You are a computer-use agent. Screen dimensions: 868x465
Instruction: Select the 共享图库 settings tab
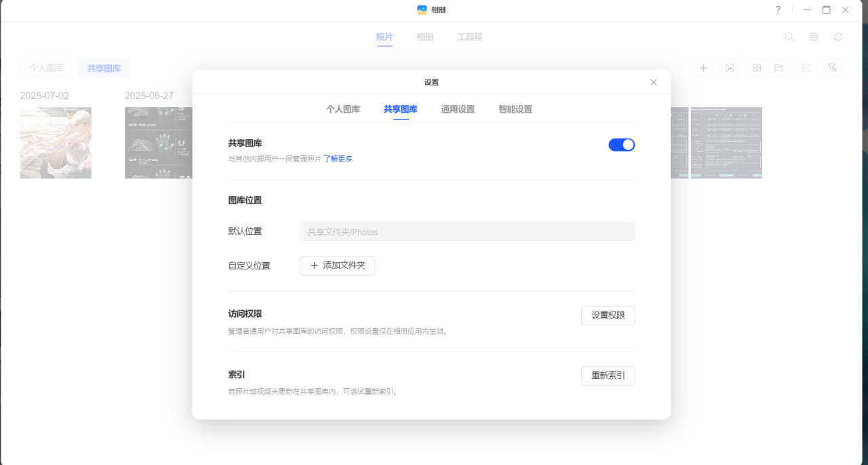click(401, 109)
